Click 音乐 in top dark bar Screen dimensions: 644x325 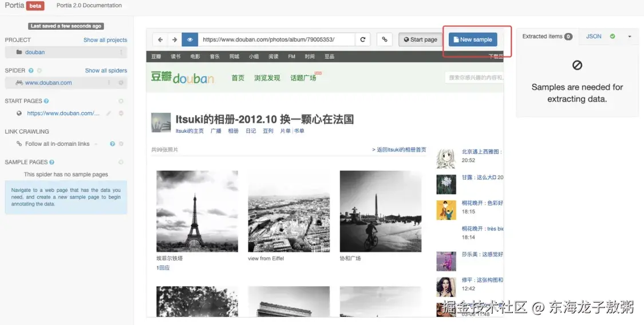tap(215, 57)
